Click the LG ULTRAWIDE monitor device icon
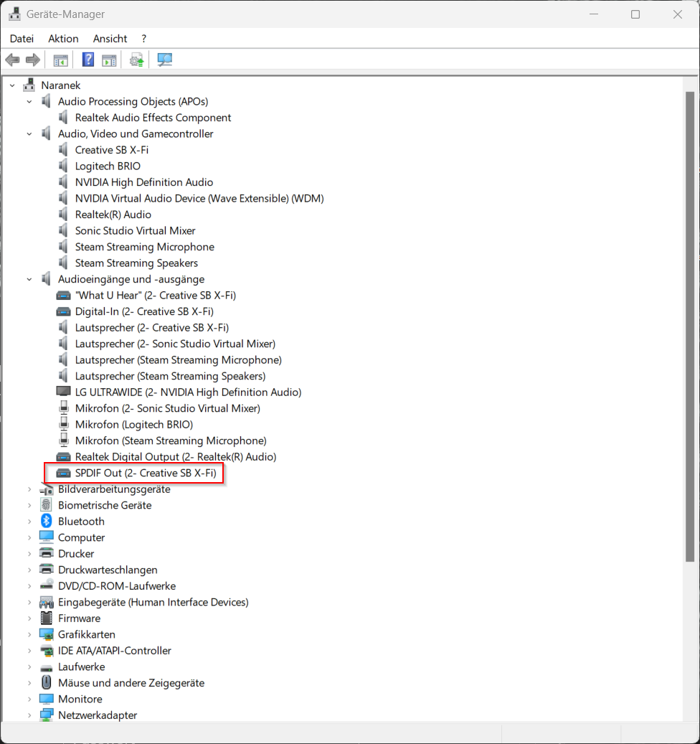 [x=64, y=392]
